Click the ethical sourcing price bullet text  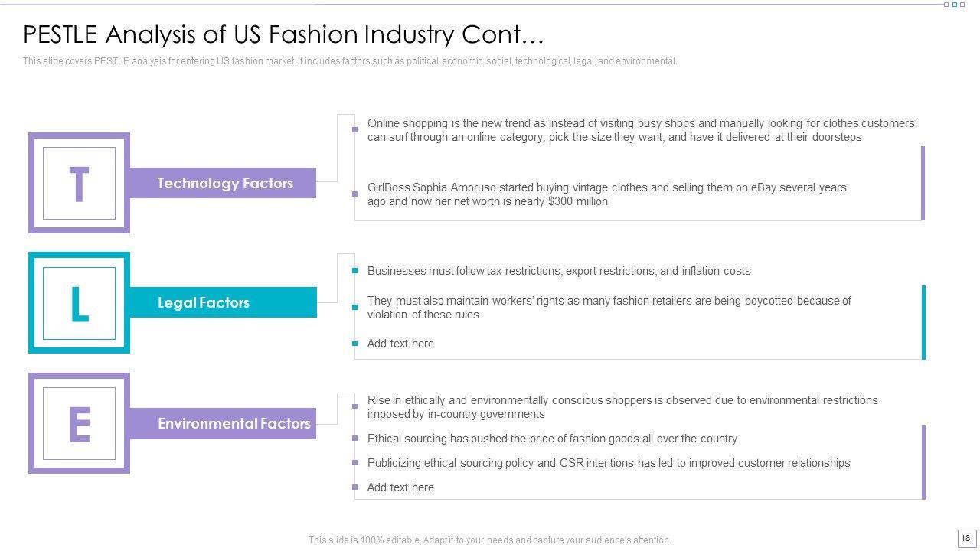[x=552, y=439]
